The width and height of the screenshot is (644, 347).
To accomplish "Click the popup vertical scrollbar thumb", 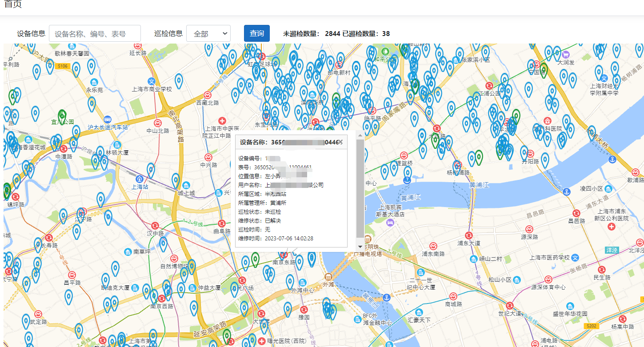I will (x=360, y=188).
